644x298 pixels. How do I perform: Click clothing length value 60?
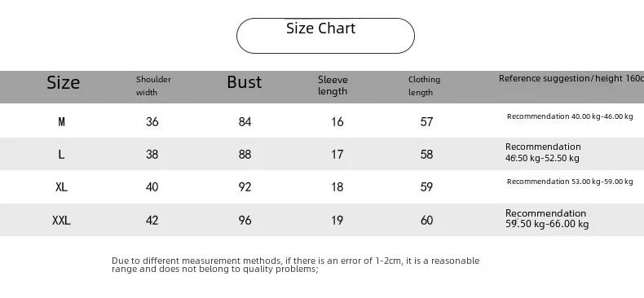(426, 221)
